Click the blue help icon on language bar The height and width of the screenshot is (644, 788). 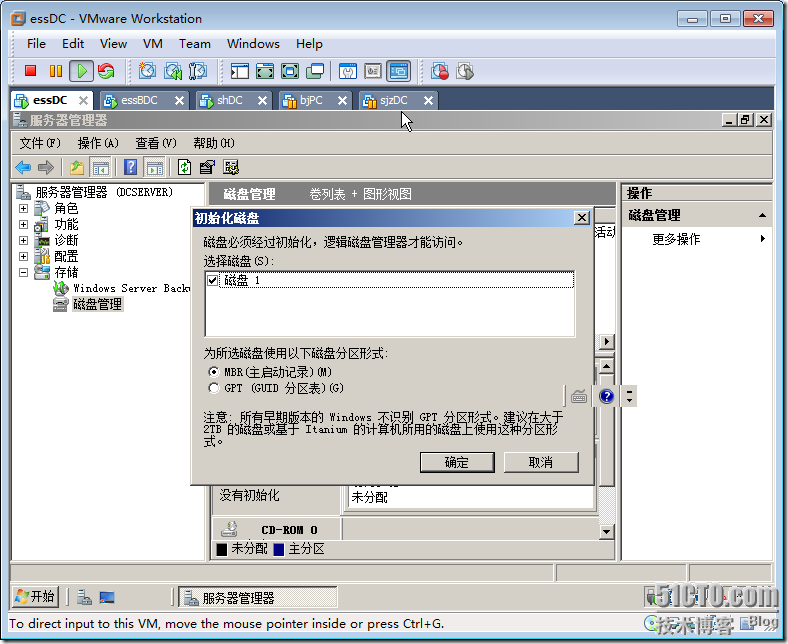point(607,397)
